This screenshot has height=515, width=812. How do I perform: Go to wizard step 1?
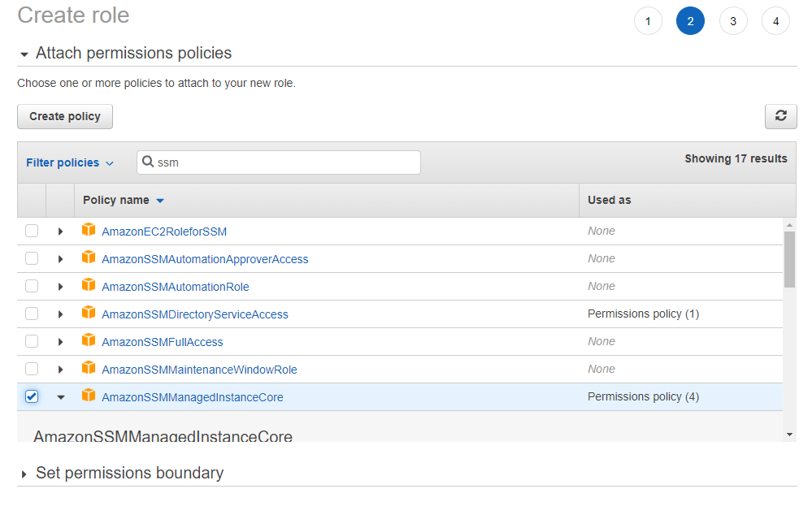click(x=648, y=21)
